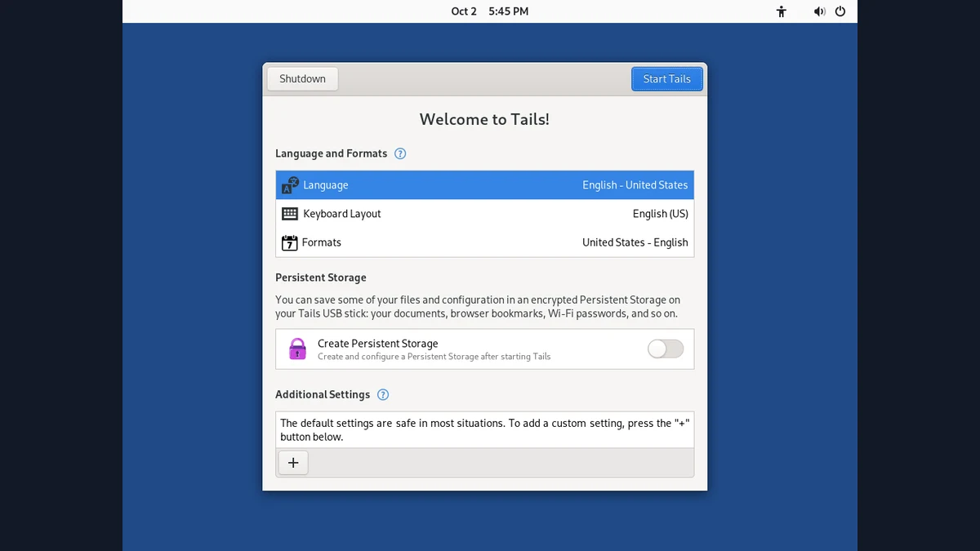
Task: Click the power icon in top bar
Action: point(840,11)
